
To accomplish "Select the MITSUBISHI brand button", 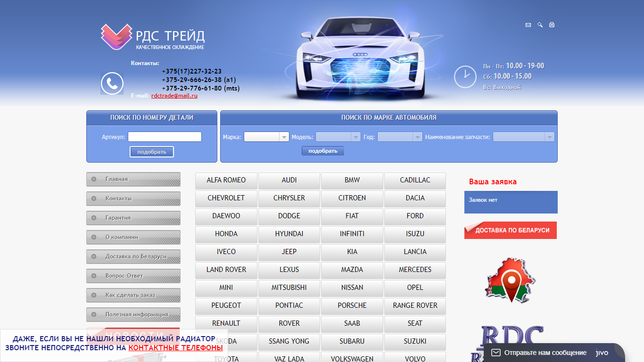I will tap(289, 288).
